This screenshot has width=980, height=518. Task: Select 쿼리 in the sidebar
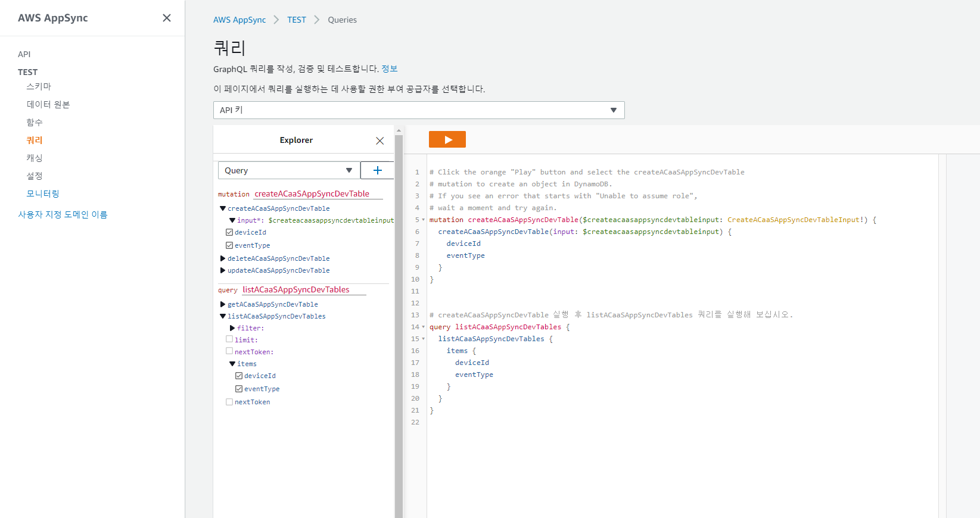pos(35,140)
